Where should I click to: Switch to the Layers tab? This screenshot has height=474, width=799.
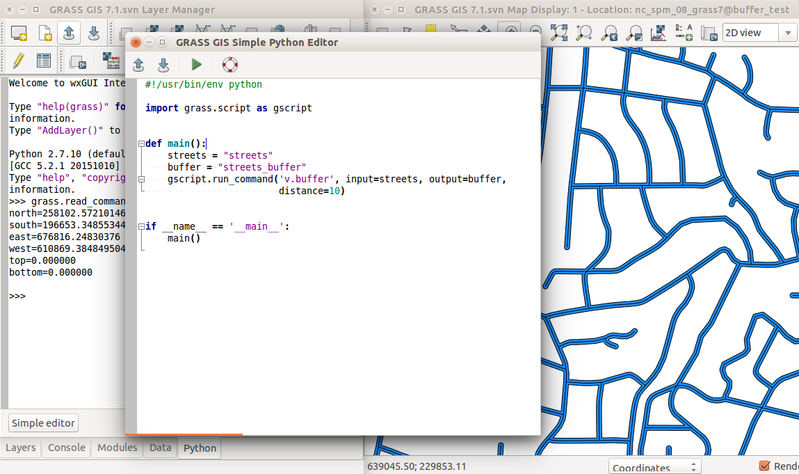20,447
